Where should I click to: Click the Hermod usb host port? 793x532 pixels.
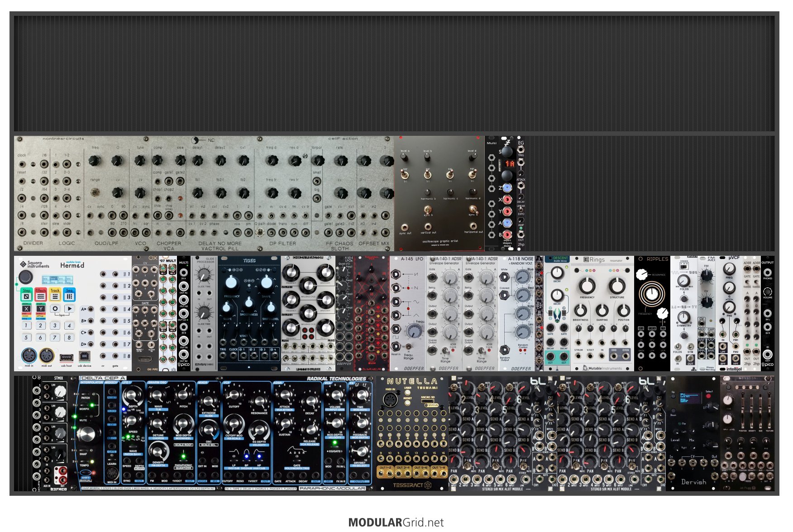click(x=66, y=357)
